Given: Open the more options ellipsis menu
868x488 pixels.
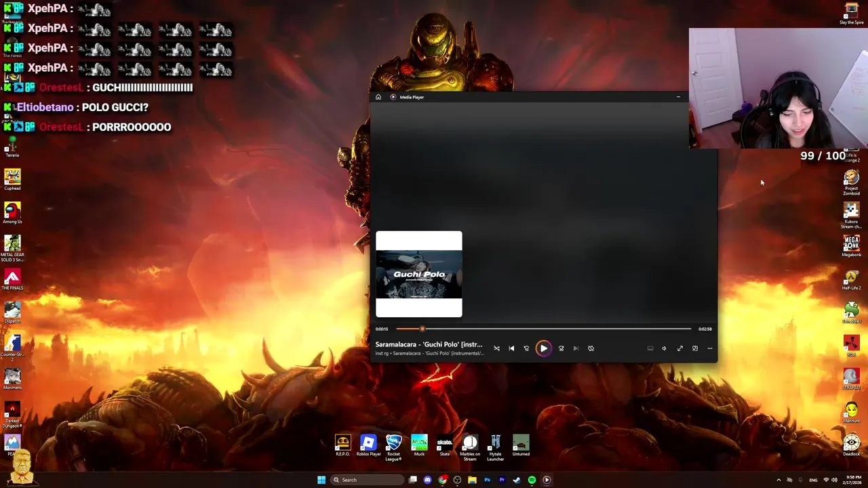Looking at the screenshot, I should pos(710,348).
